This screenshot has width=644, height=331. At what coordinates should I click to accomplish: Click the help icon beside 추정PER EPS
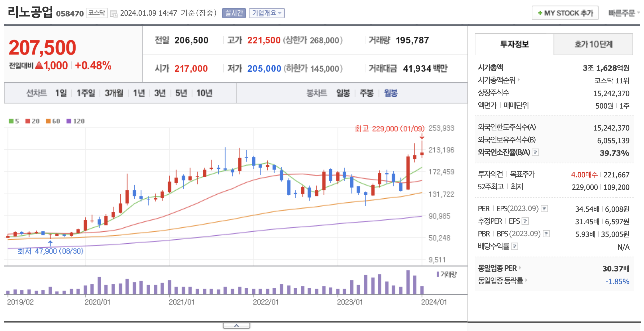coord(525,221)
